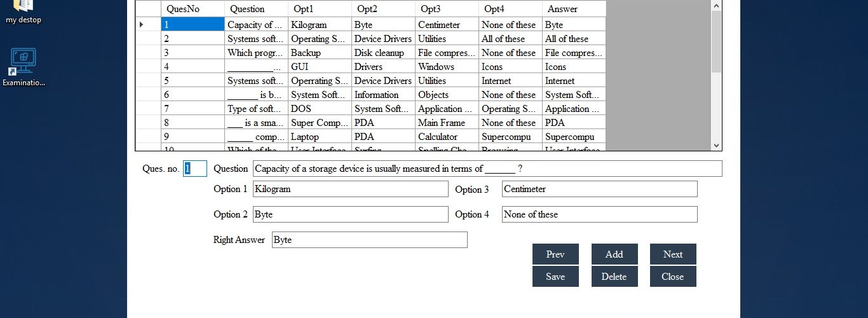Screen dimensions: 868x318
Task: Select the 'Operrating S...' Opt1 cell in row 5
Action: pyautogui.click(x=320, y=81)
